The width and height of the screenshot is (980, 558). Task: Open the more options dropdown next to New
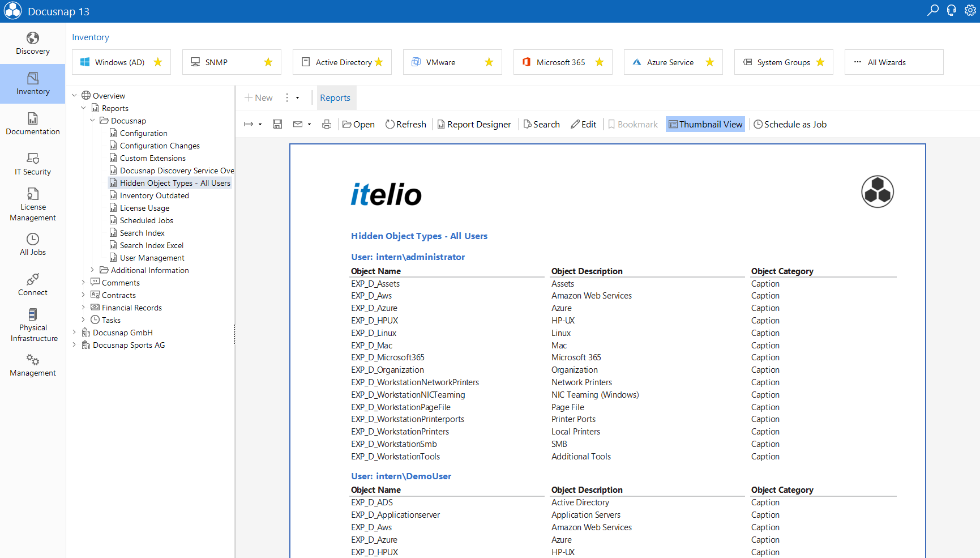(297, 98)
